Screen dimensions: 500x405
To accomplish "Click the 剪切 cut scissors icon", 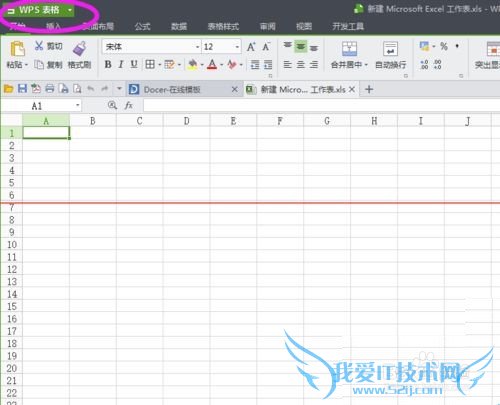I will tap(39, 46).
